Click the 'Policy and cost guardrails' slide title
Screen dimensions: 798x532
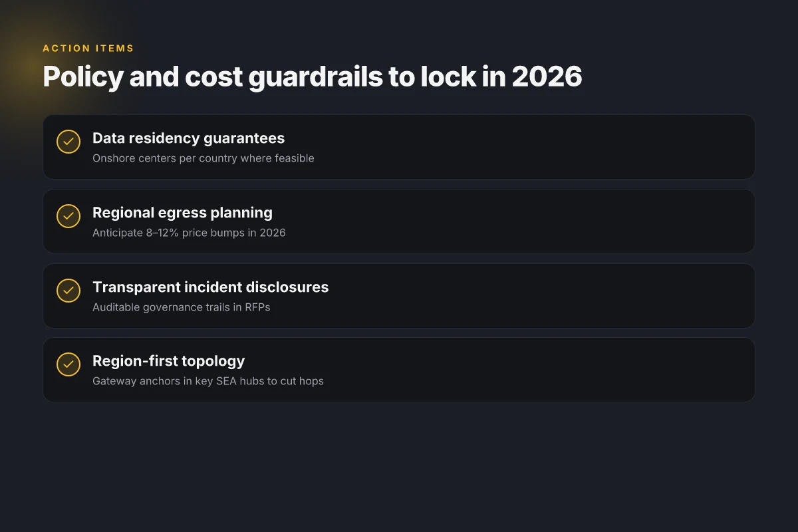[313, 77]
